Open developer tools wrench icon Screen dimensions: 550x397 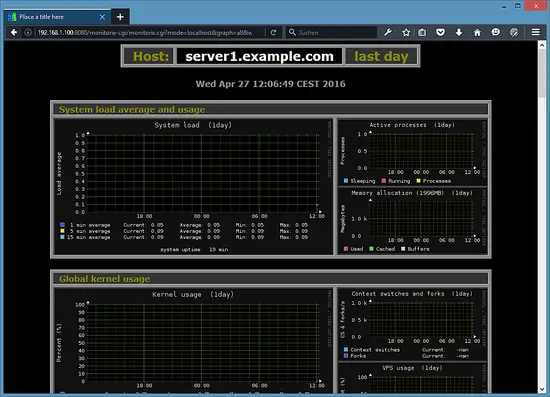coord(388,33)
